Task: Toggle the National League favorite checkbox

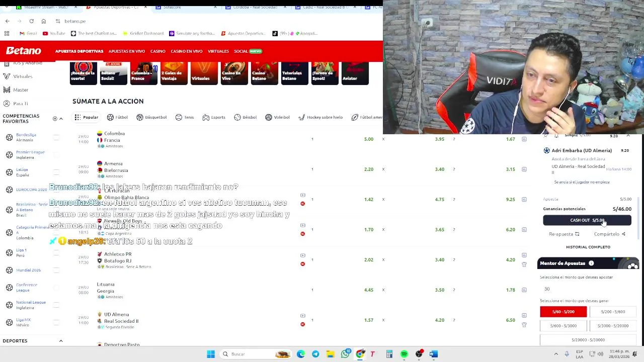Action: point(56,305)
